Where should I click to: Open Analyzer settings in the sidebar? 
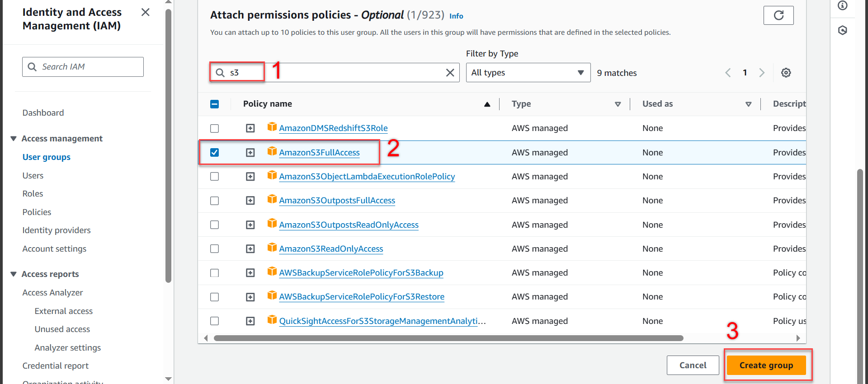click(68, 348)
